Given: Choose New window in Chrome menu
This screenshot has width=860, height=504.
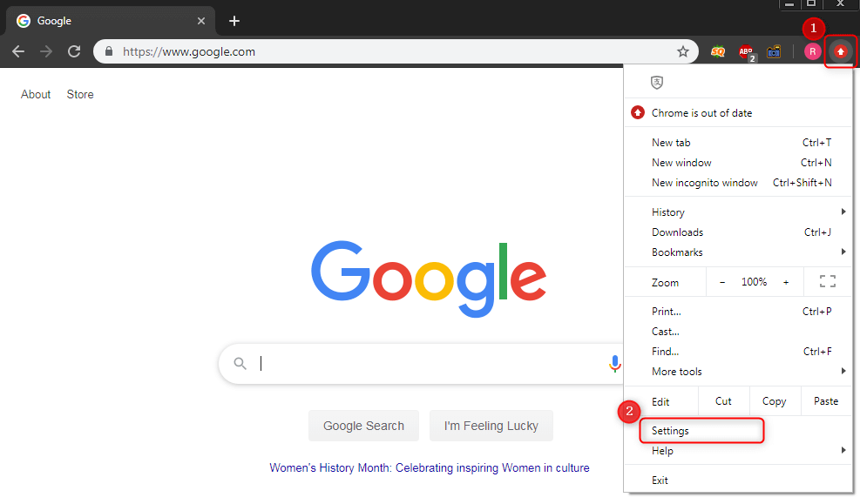Looking at the screenshot, I should [738, 163].
